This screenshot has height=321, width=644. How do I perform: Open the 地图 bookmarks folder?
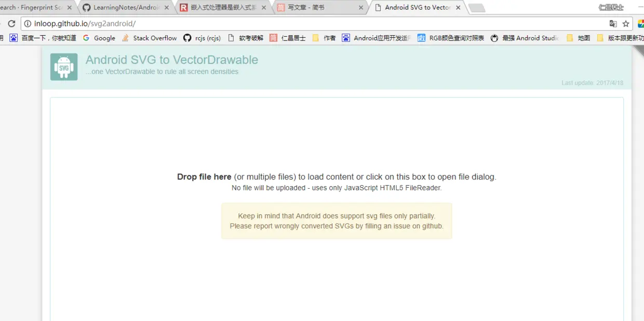579,38
